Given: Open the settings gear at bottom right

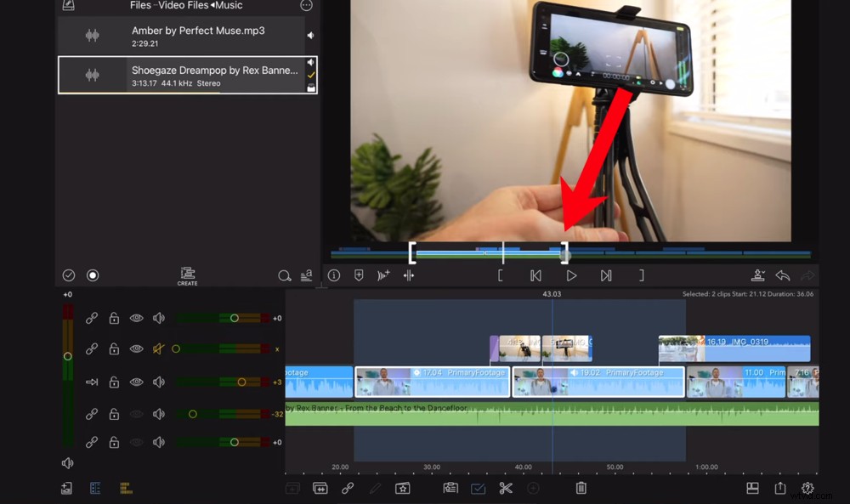Looking at the screenshot, I should 807,488.
